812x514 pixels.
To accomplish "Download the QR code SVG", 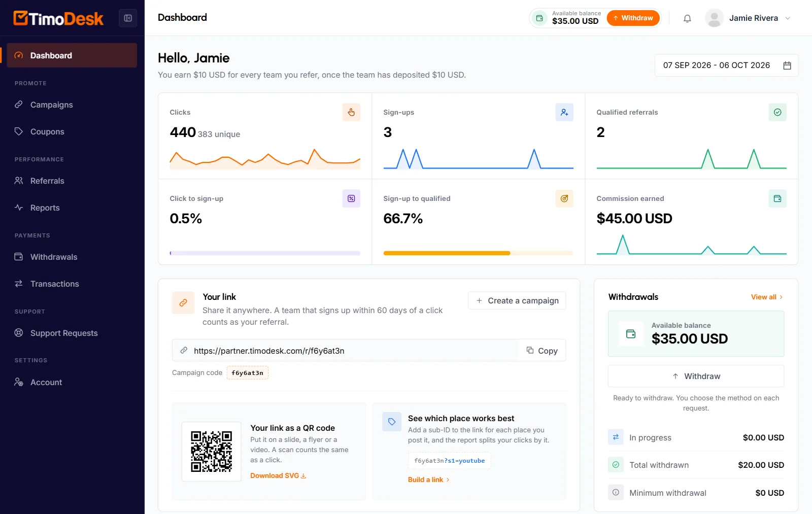I will coord(278,475).
